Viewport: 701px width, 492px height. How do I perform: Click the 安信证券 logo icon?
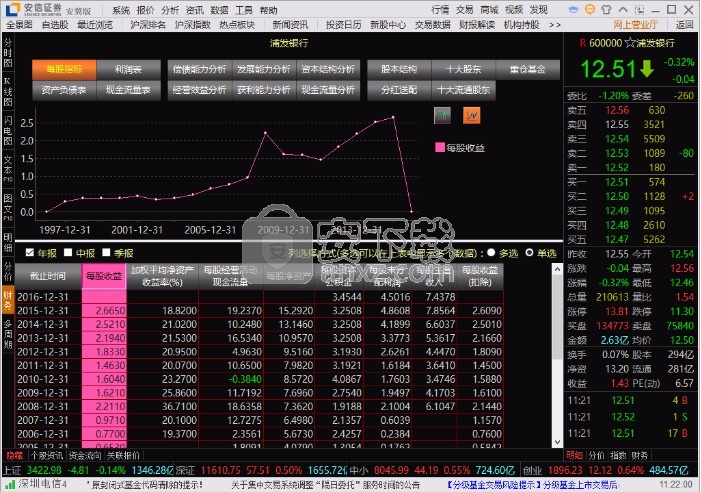(x=13, y=9)
